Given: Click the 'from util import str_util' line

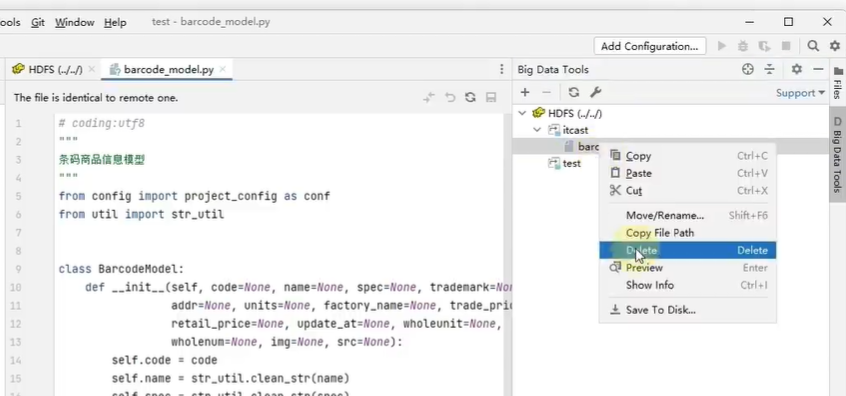Looking at the screenshot, I should pos(141,214).
